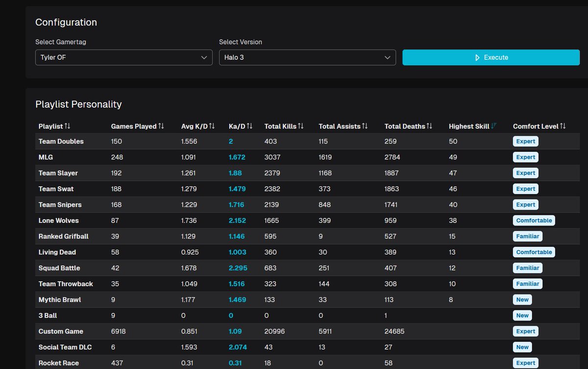Select the Custom Game playlist name

coord(61,331)
